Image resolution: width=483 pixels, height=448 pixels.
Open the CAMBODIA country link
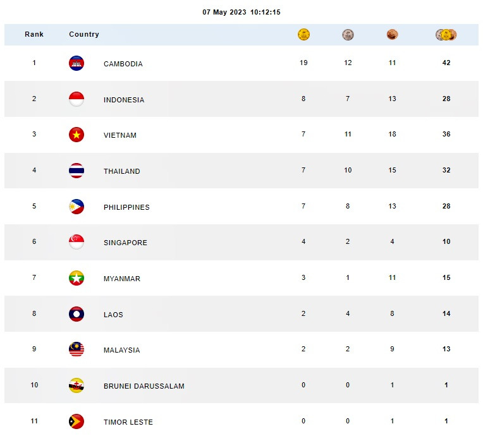point(123,64)
